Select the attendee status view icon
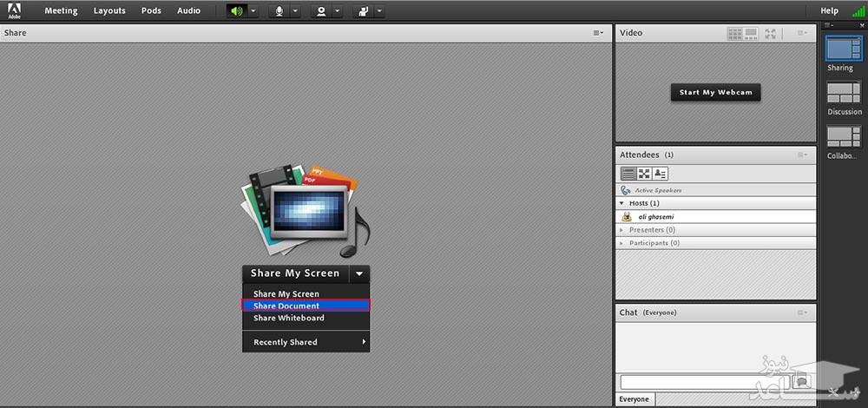Viewport: 868px width, 408px height. 660,174
